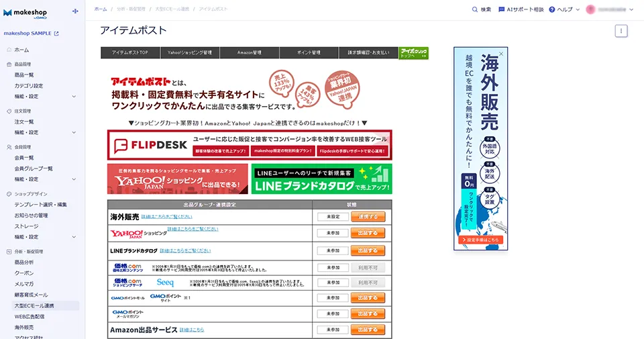Switch to the Yahoo!ショッピング管理 tab
Viewport: 644px width, 339px height.
[190, 52]
